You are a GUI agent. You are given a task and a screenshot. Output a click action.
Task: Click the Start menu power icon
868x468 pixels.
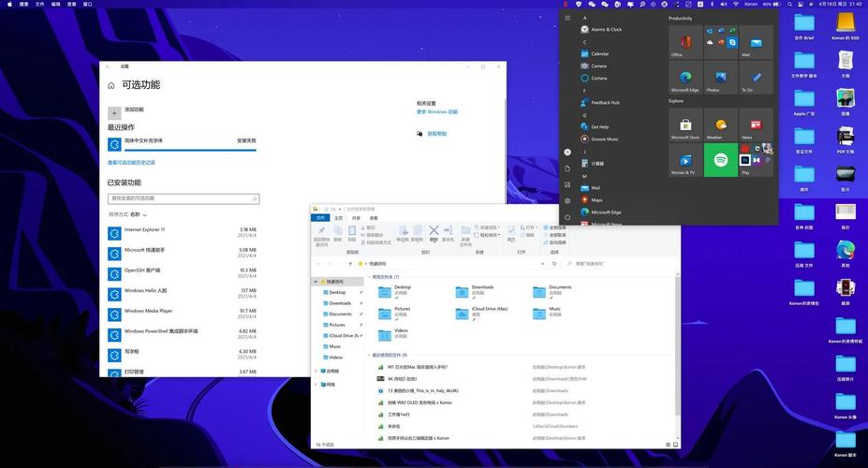click(567, 217)
